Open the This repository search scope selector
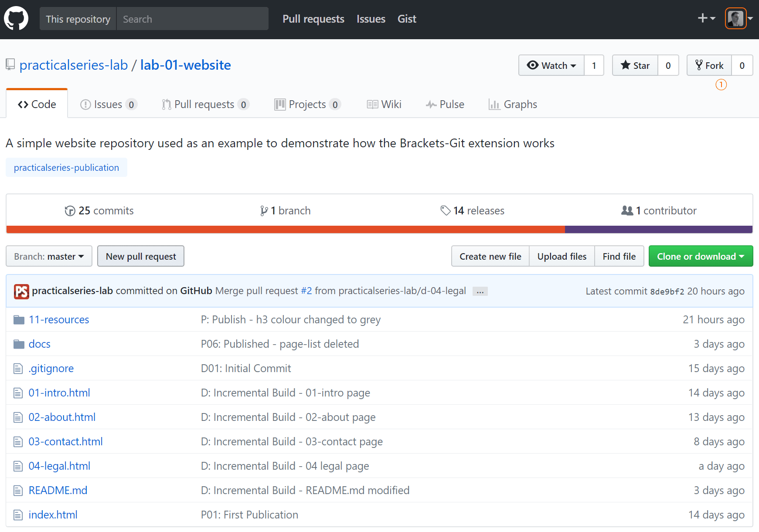 click(78, 19)
